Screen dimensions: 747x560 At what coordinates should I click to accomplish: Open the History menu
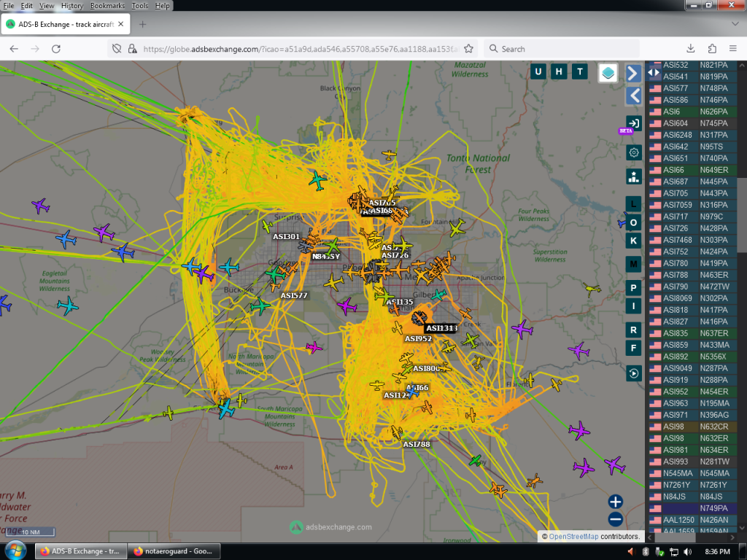(x=72, y=6)
